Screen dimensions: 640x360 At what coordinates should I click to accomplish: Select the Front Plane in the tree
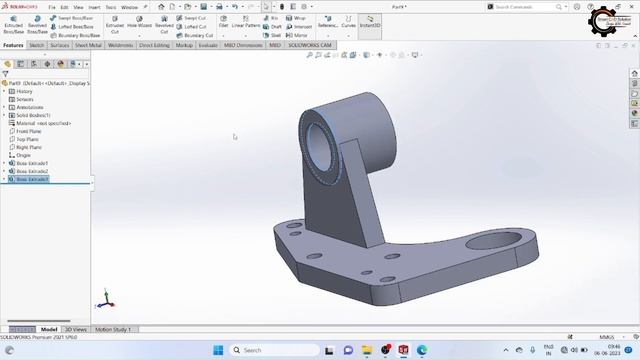click(25, 131)
